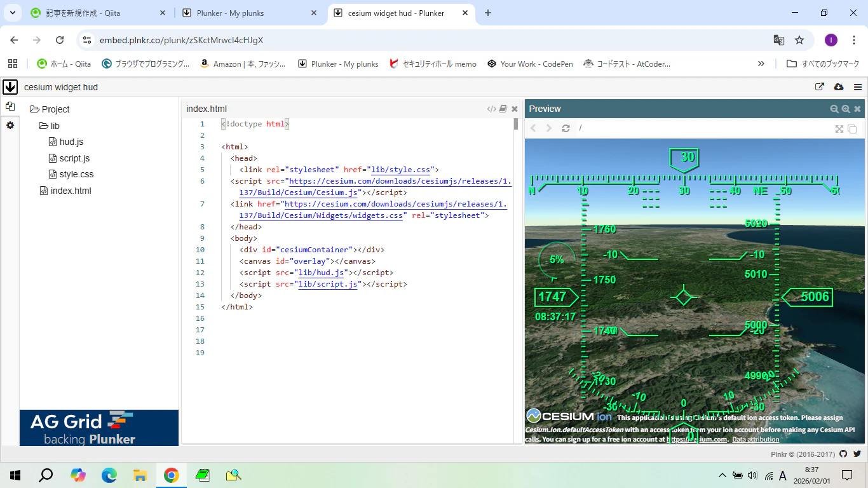Select the files panel icon in sidebar
The height and width of the screenshot is (488, 868).
click(10, 107)
